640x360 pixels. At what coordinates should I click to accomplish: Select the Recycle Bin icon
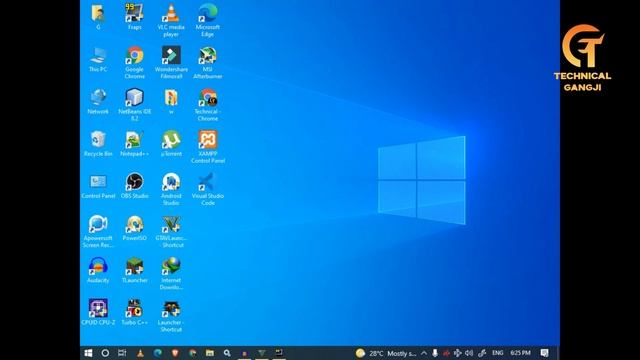[x=98, y=144]
